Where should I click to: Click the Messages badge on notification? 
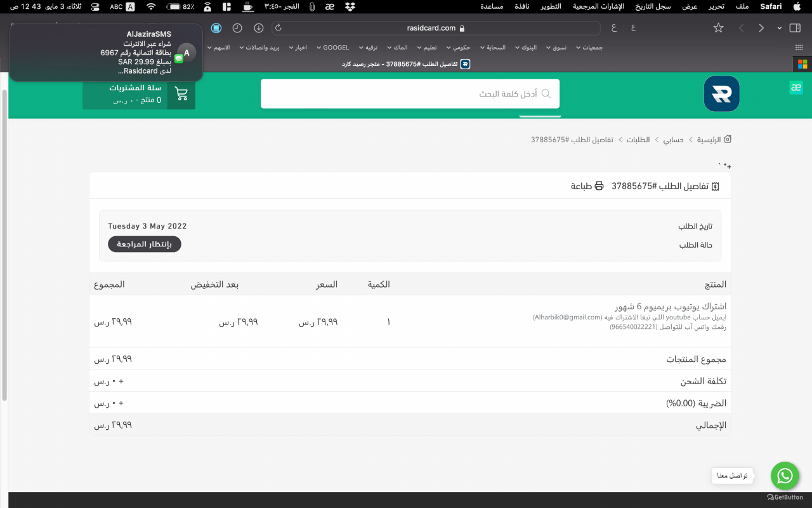click(x=179, y=58)
